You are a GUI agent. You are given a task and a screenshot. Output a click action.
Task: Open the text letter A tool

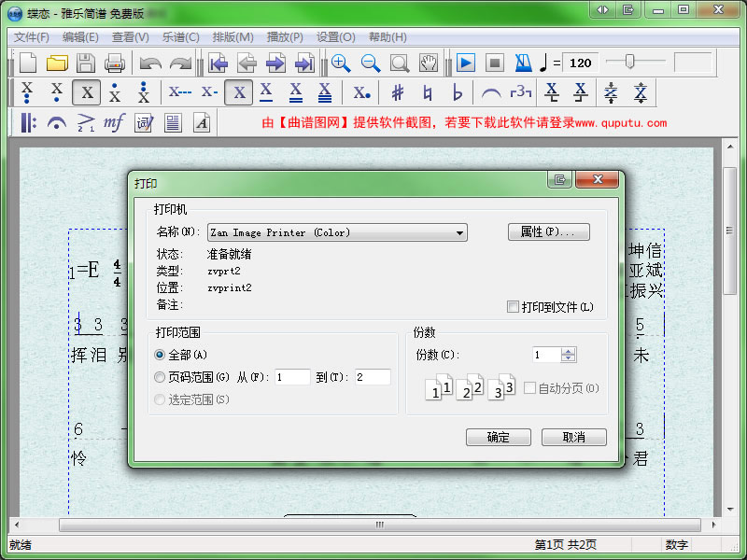point(202,123)
